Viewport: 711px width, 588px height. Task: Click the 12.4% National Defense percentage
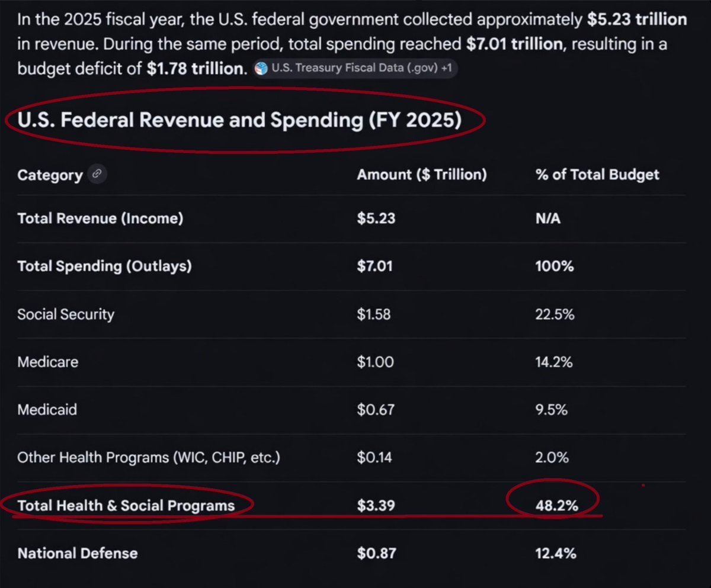coord(556,554)
